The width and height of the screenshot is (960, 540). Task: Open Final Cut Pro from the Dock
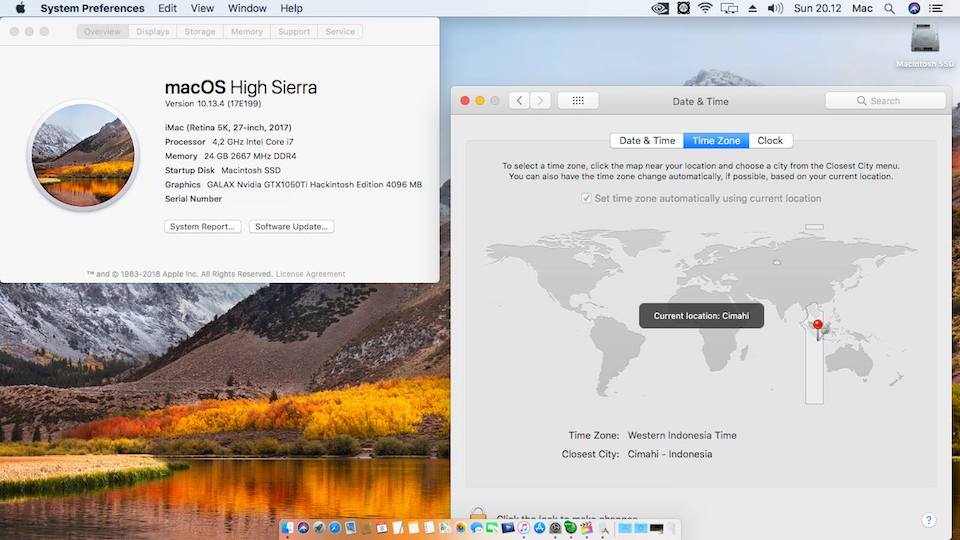[x=587, y=527]
